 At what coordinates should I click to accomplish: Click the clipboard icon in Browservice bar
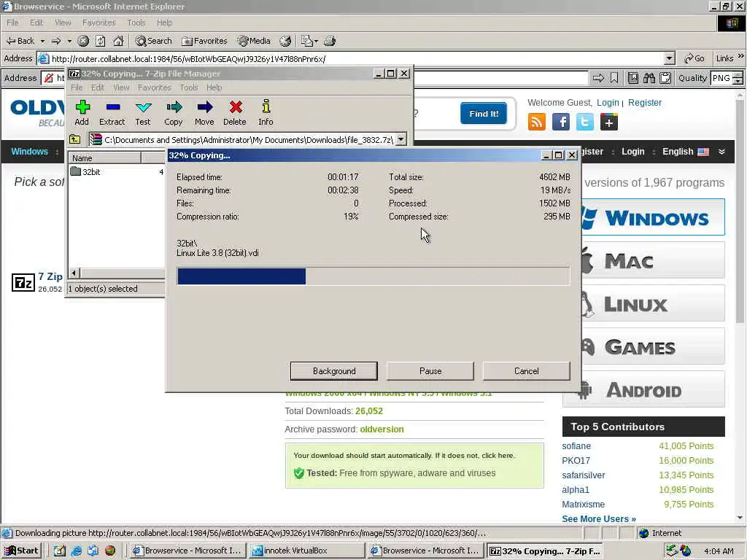coord(665,78)
